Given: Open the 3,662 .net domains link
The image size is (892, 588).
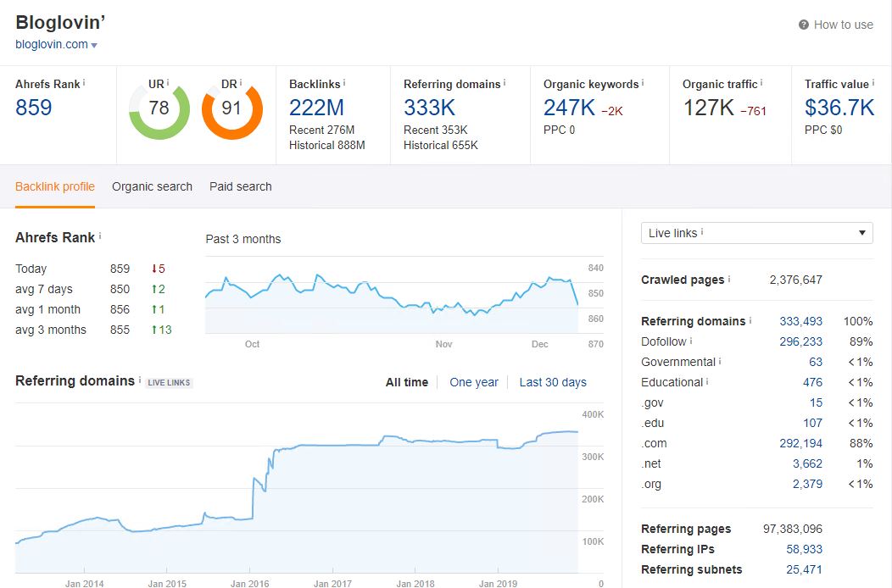Looking at the screenshot, I should click(807, 464).
